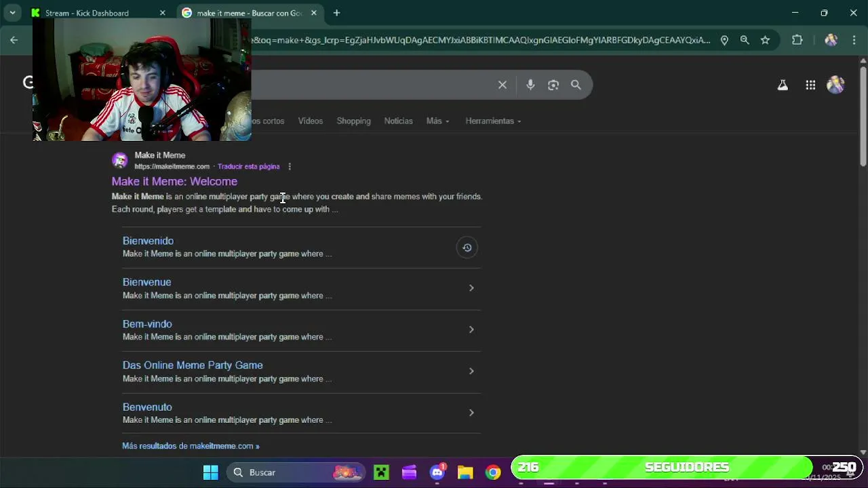The image size is (868, 488).
Task: Open Chrome three-dot menu
Action: pyautogui.click(x=854, y=40)
